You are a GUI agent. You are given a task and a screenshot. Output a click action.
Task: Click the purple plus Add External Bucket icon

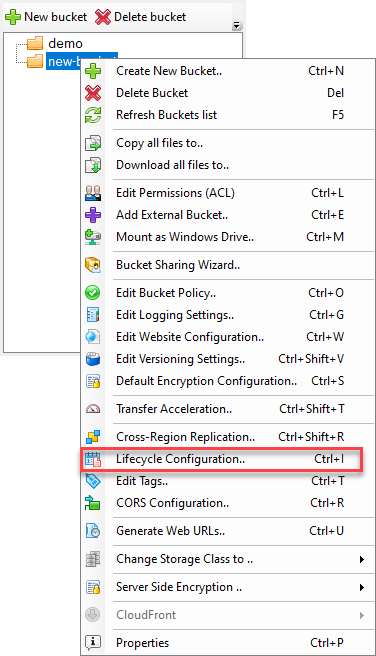[x=93, y=215]
